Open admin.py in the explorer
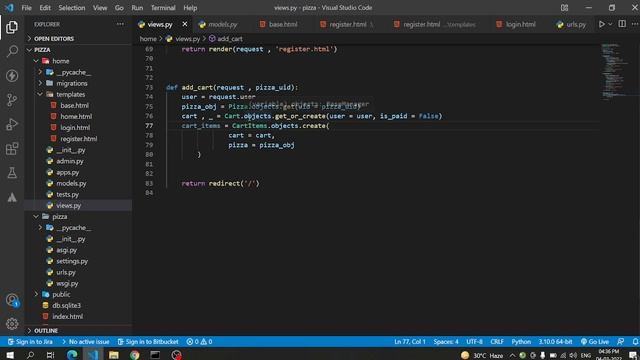The width and height of the screenshot is (640, 360). click(x=69, y=161)
